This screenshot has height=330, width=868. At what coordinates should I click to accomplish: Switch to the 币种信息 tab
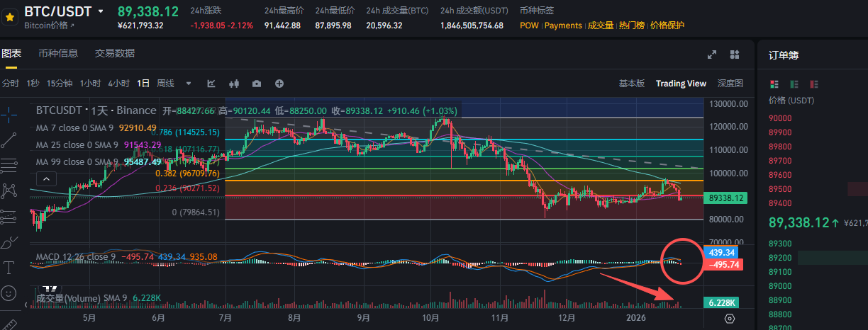tap(58, 54)
